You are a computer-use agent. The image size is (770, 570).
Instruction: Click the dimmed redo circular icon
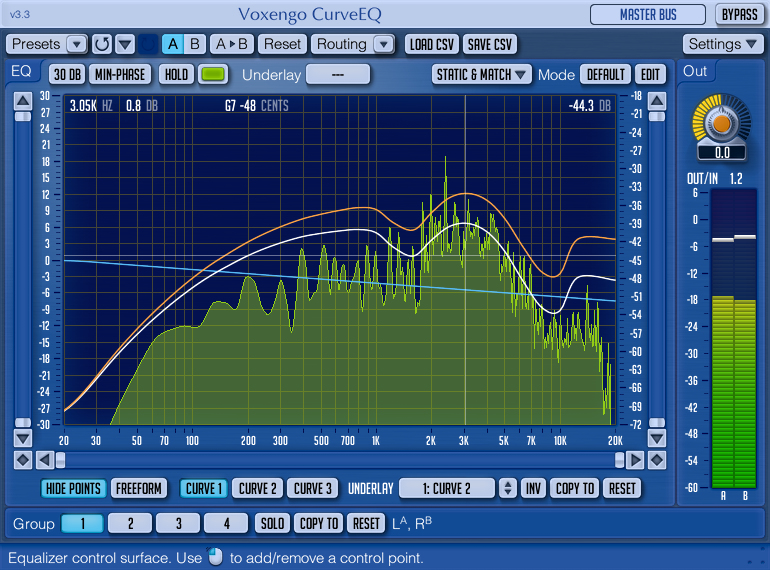147,44
